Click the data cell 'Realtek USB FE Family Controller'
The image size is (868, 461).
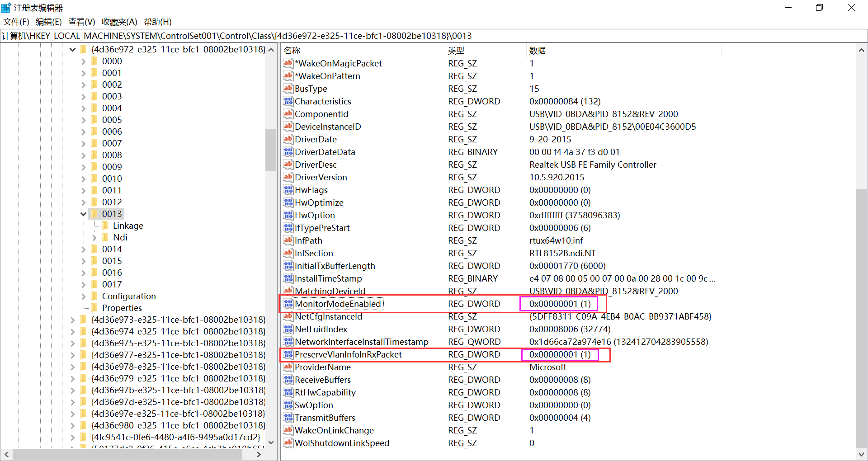[593, 165]
